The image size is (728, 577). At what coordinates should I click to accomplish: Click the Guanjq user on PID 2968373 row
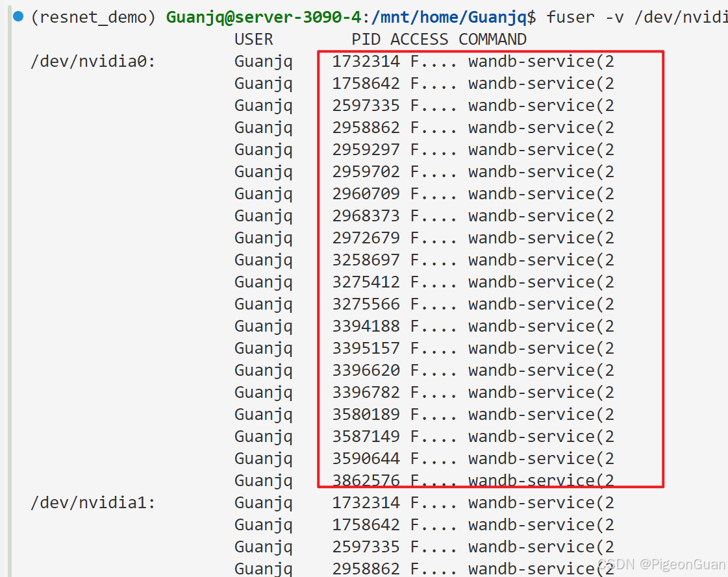pyautogui.click(x=264, y=217)
